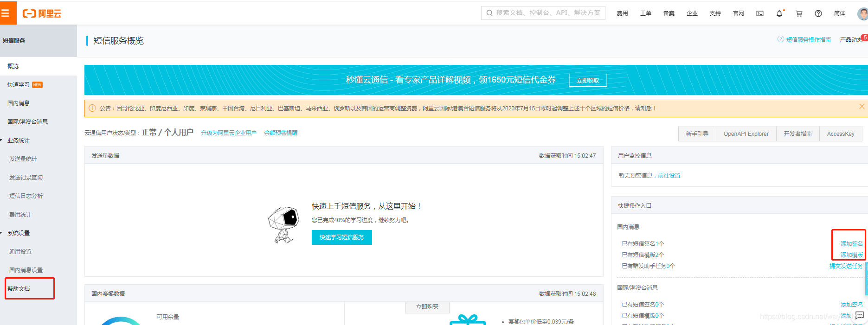Open the notification bell
868x325 pixels.
(779, 13)
